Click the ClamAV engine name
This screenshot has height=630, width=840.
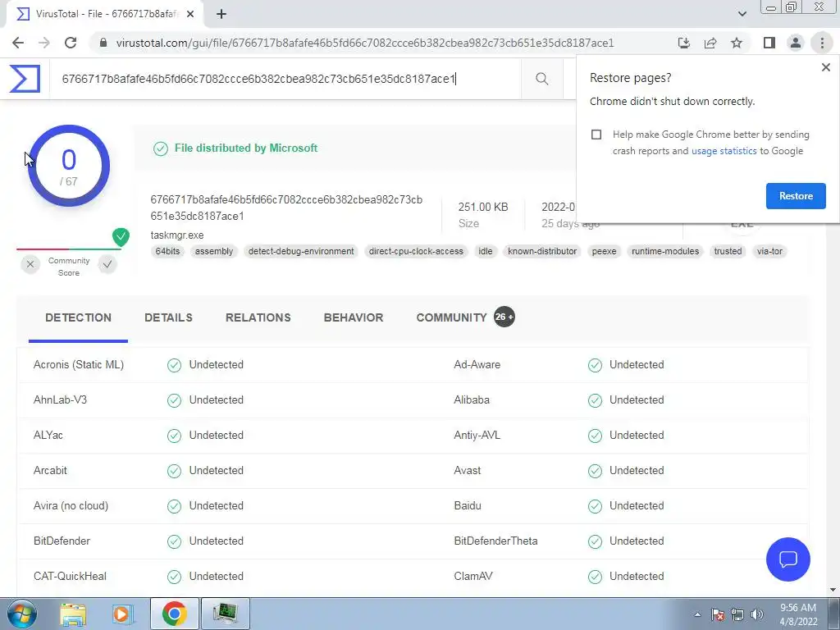coord(473,577)
